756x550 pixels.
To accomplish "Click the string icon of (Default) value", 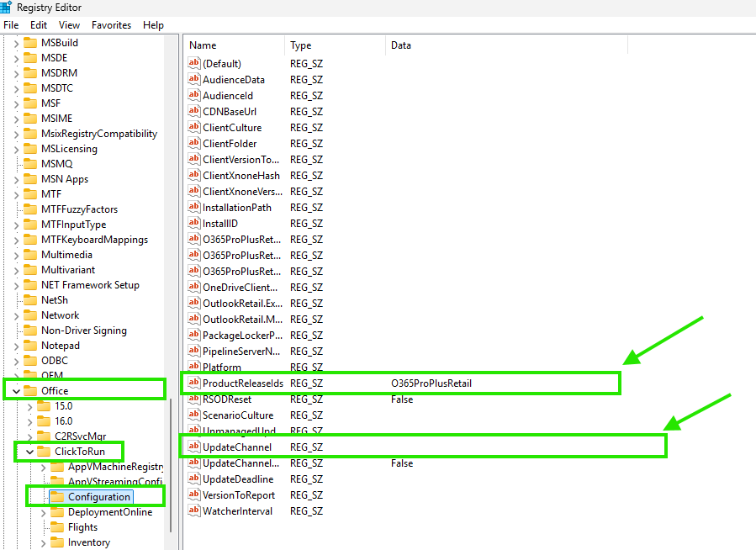I will (x=193, y=63).
